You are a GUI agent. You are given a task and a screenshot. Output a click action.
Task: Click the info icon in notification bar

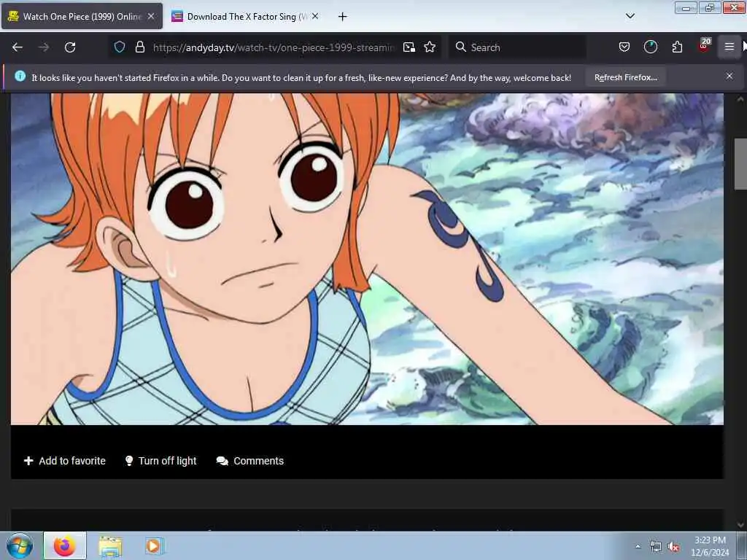pos(20,76)
